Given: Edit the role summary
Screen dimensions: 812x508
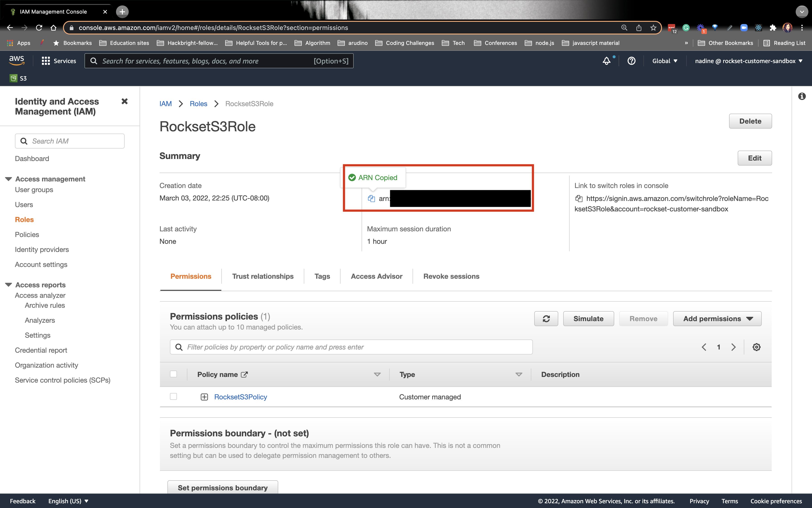Looking at the screenshot, I should click(x=755, y=158).
